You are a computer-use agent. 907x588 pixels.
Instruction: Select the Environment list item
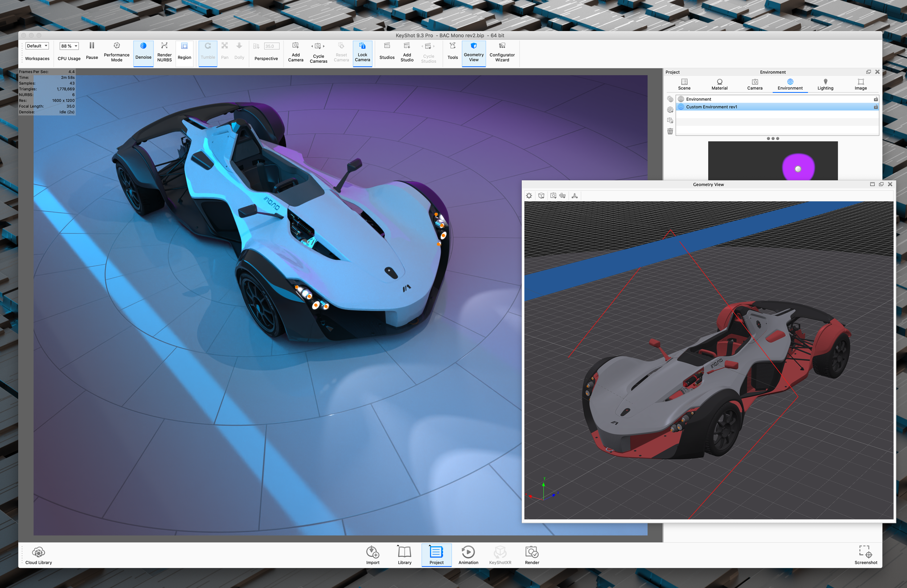coord(698,99)
